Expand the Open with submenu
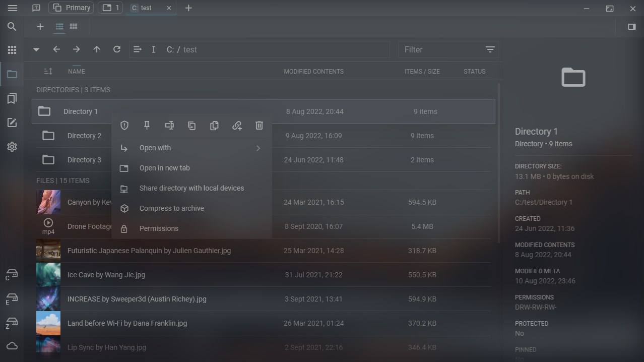 tap(191, 148)
